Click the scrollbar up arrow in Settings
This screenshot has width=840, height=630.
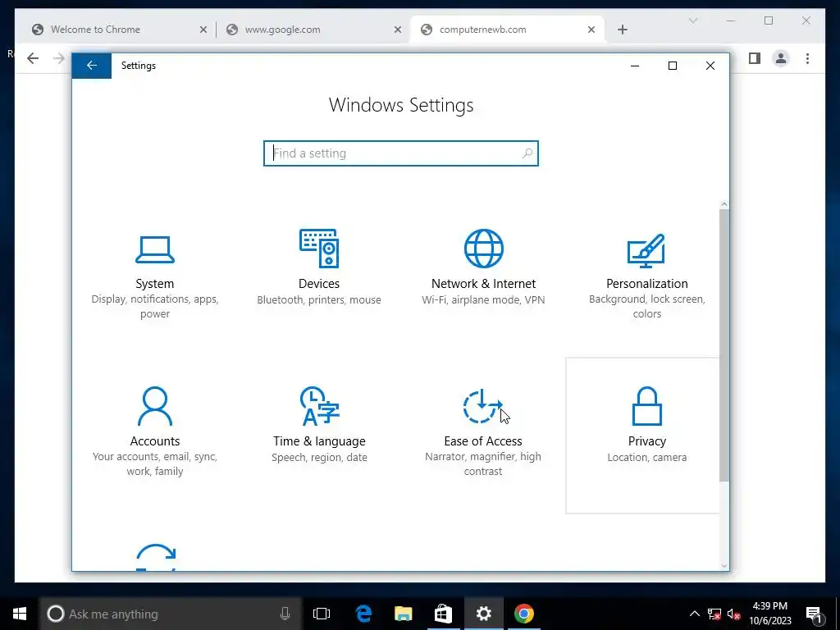click(x=724, y=204)
